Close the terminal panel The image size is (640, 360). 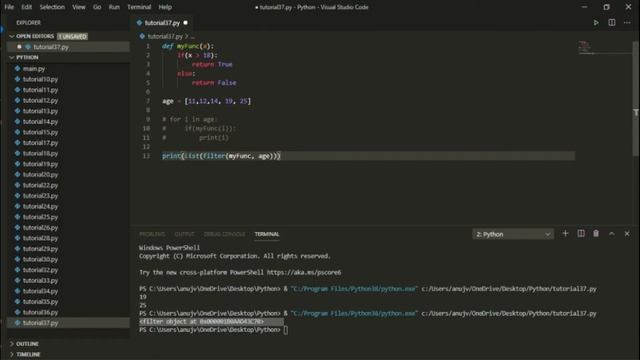point(627,233)
